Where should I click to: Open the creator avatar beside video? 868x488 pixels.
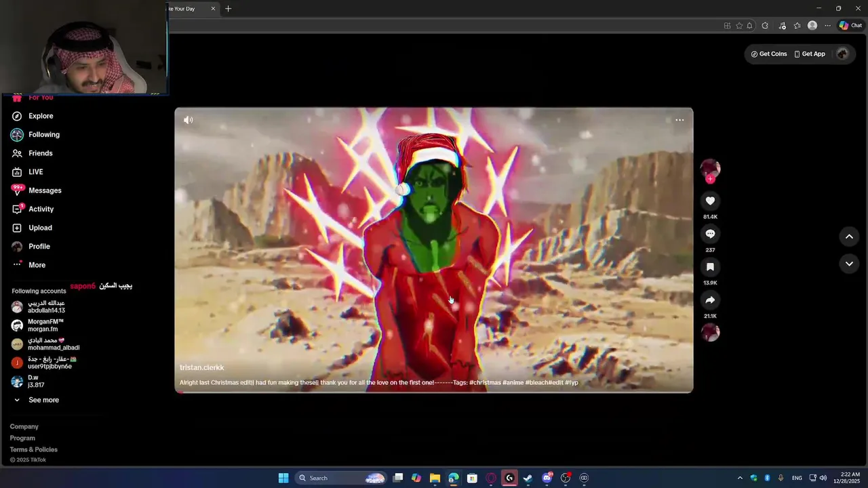point(710,168)
